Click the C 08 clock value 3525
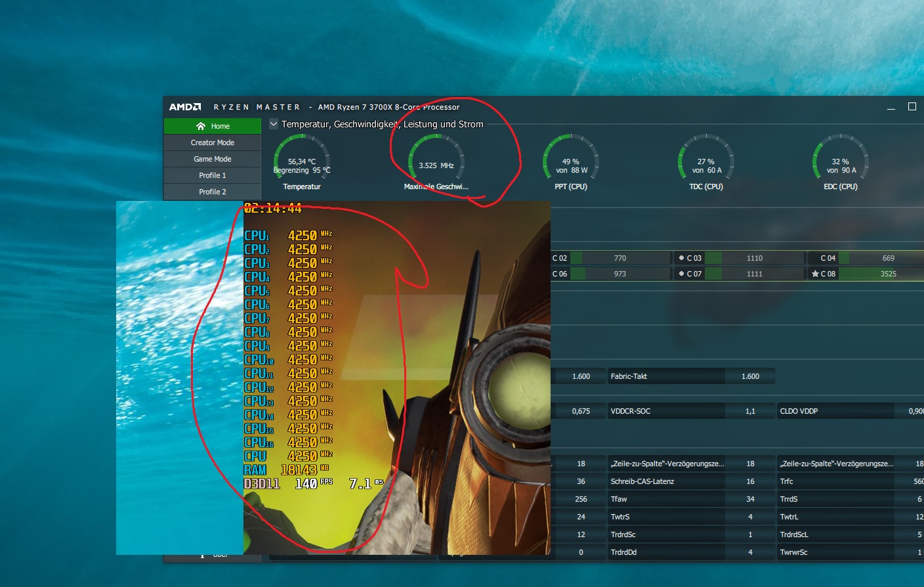924x587 pixels. [x=888, y=274]
